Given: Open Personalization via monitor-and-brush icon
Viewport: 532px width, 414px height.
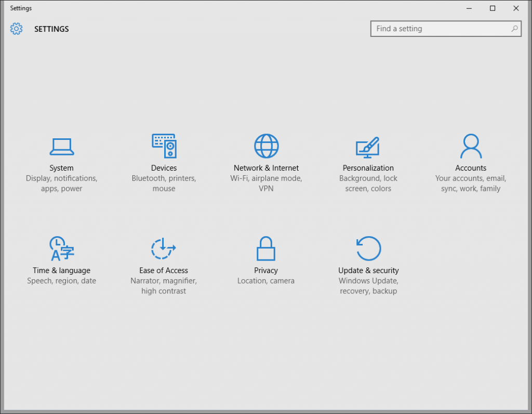Looking at the screenshot, I should 368,146.
